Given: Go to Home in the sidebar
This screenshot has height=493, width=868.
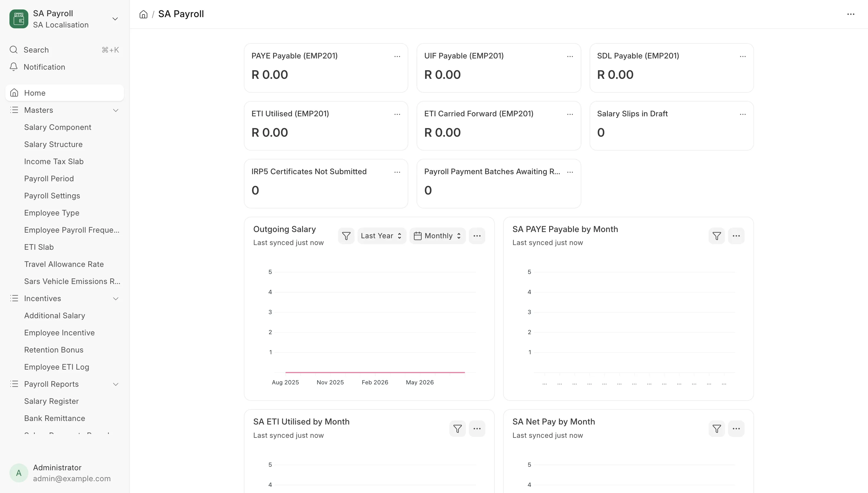Looking at the screenshot, I should (x=65, y=93).
